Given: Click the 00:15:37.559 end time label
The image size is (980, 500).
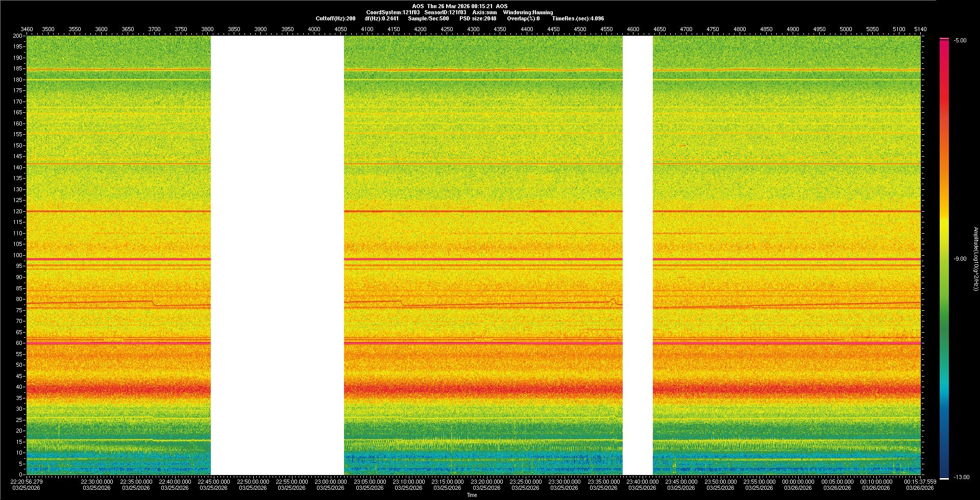Looking at the screenshot, I should pyautogui.click(x=920, y=481).
